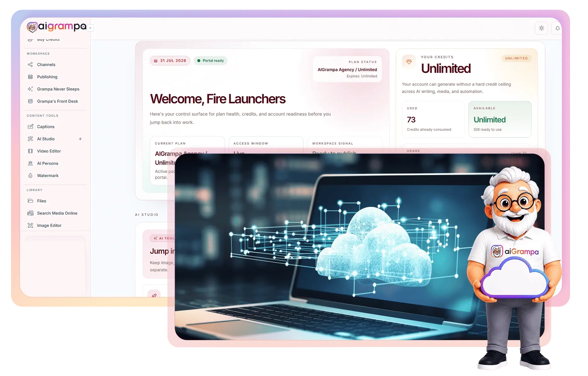Viewport: 588px width, 376px height.
Task: Click the Portal ready status badge
Action: click(x=210, y=61)
